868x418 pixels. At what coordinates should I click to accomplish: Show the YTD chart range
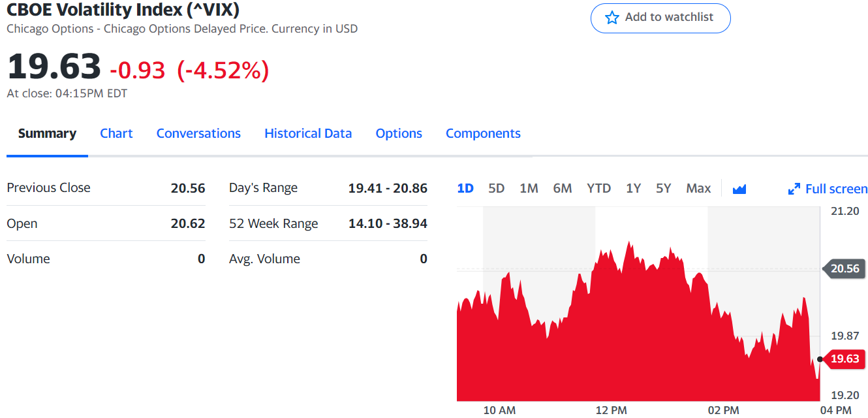pyautogui.click(x=598, y=188)
